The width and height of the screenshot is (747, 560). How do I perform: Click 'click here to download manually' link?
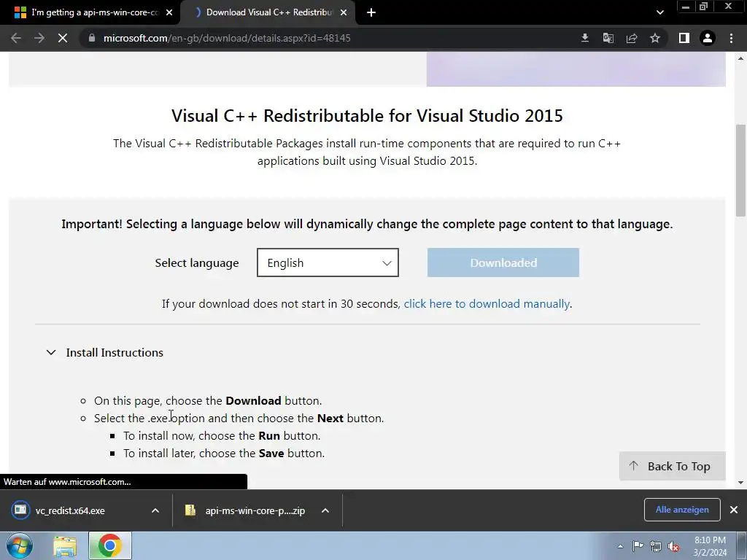tap(487, 304)
